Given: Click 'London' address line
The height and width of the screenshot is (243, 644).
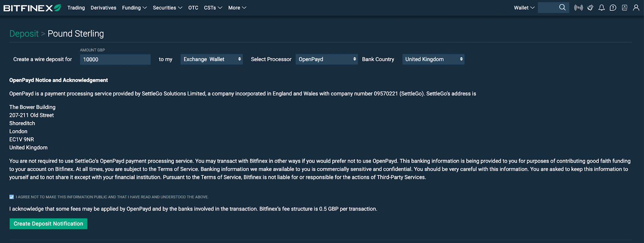Looking at the screenshot, I should [x=18, y=131].
